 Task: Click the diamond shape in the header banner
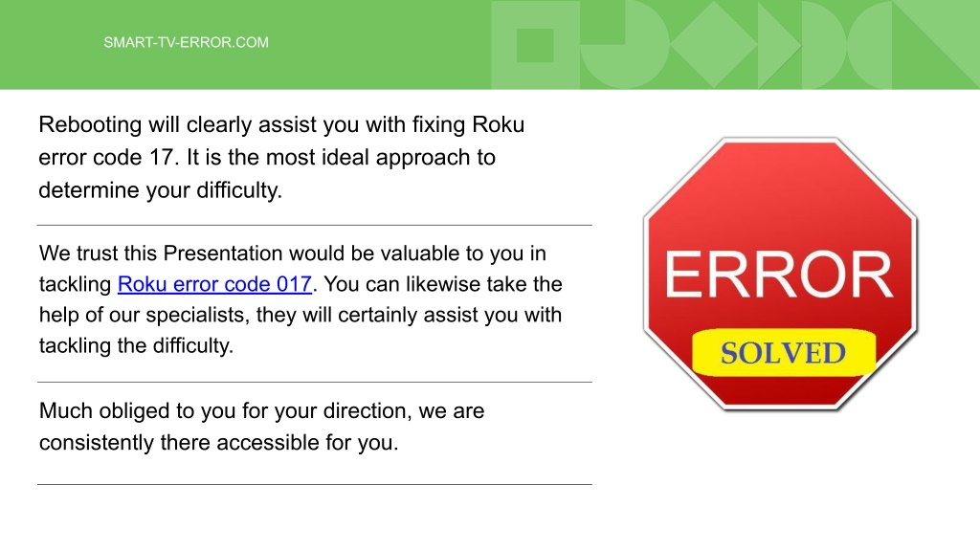tap(714, 45)
